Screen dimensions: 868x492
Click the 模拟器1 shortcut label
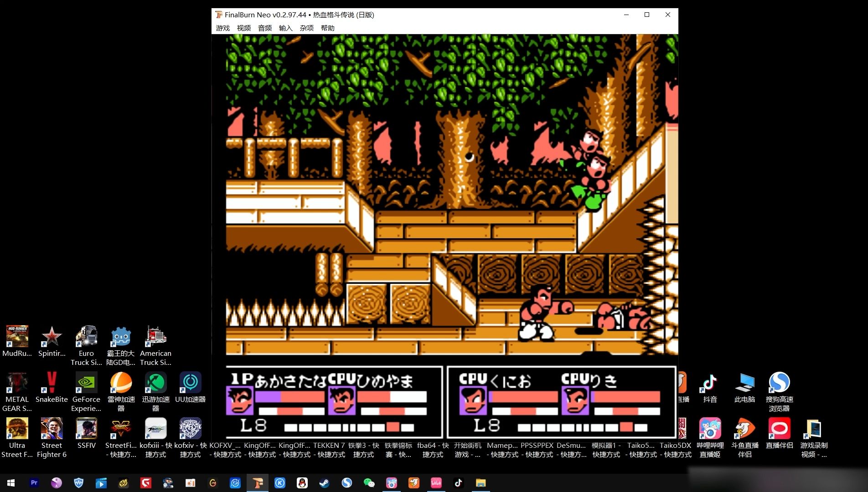point(606,450)
